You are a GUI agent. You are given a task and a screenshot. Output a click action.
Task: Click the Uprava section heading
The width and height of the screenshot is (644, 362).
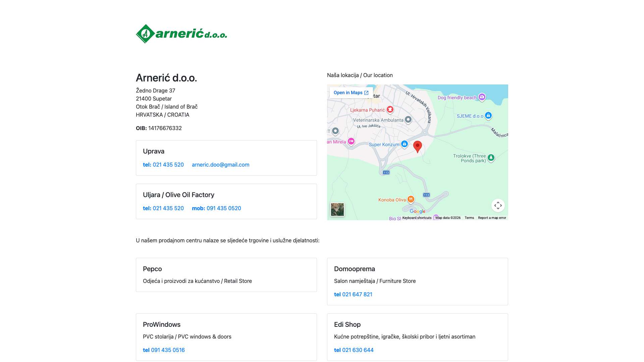(x=154, y=151)
